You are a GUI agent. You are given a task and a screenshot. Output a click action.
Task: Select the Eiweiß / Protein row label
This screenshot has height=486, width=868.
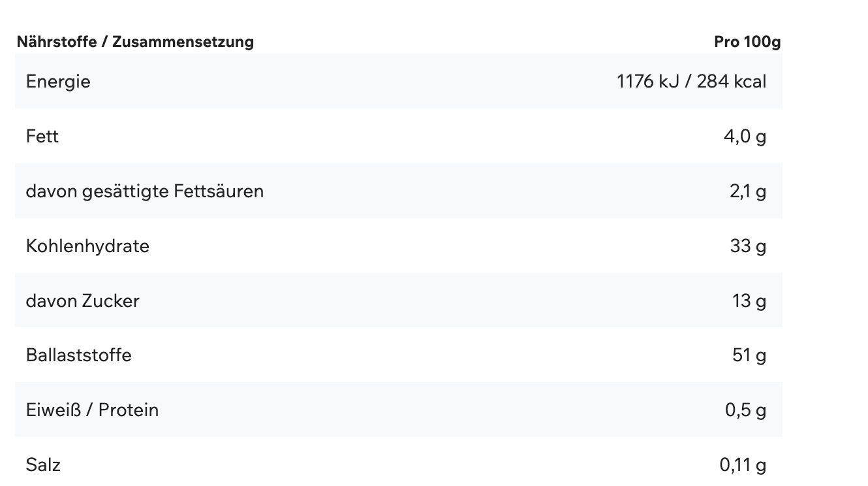(x=93, y=410)
